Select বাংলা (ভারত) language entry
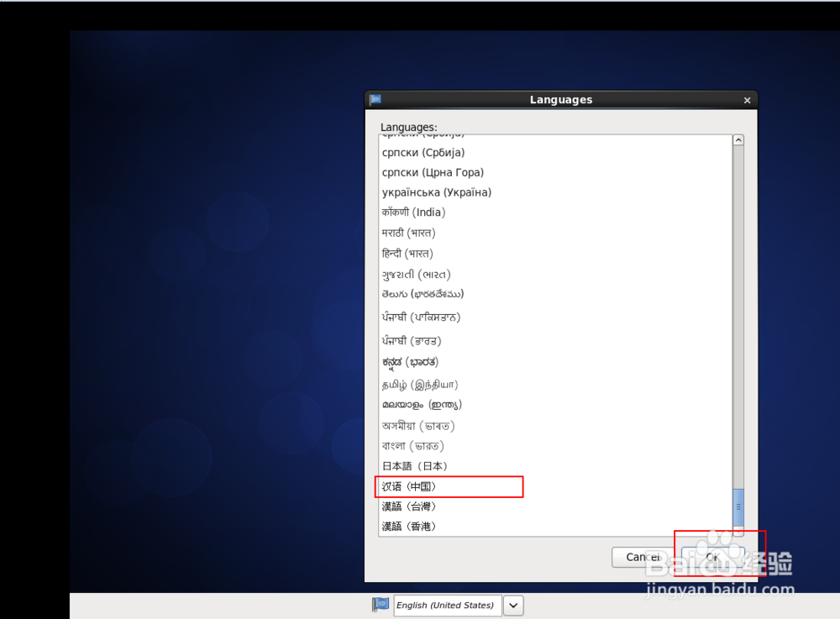 click(x=415, y=446)
